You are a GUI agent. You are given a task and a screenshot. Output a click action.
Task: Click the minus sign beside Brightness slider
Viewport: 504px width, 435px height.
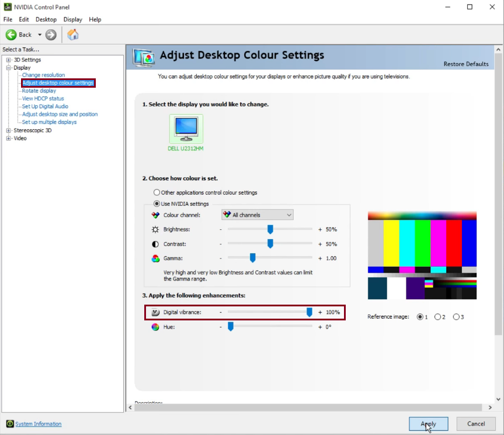click(x=221, y=229)
